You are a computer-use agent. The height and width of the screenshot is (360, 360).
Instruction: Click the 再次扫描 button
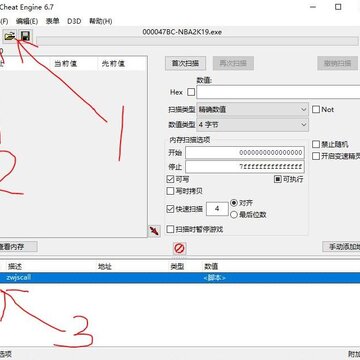point(233,63)
